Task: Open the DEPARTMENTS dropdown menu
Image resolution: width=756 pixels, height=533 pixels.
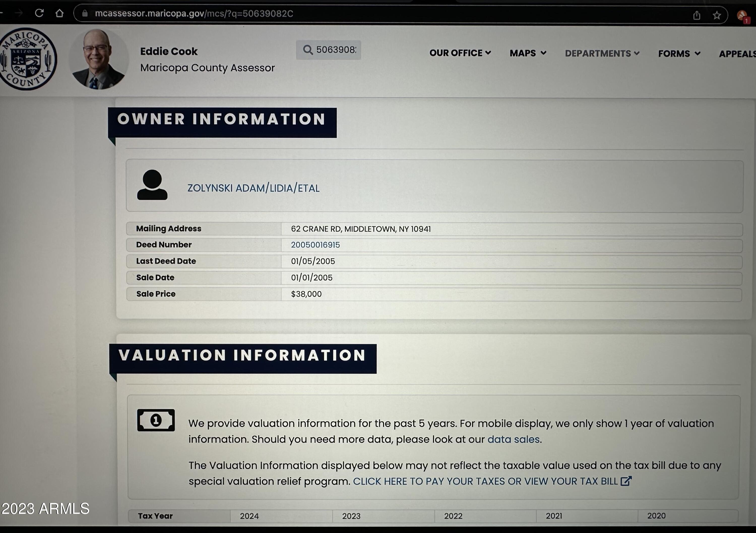Action: click(x=602, y=53)
